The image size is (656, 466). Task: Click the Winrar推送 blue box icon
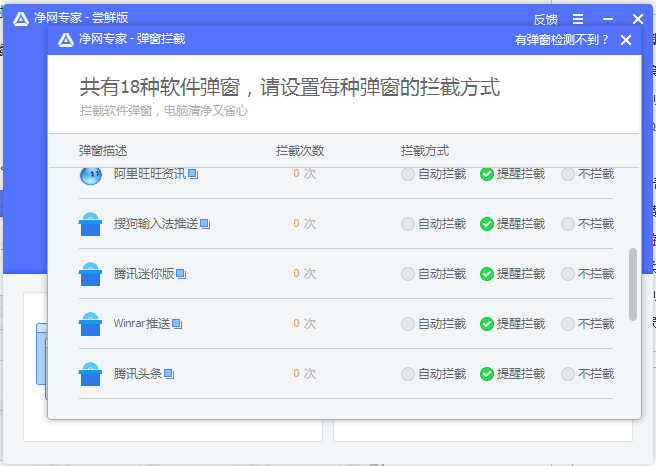point(90,324)
